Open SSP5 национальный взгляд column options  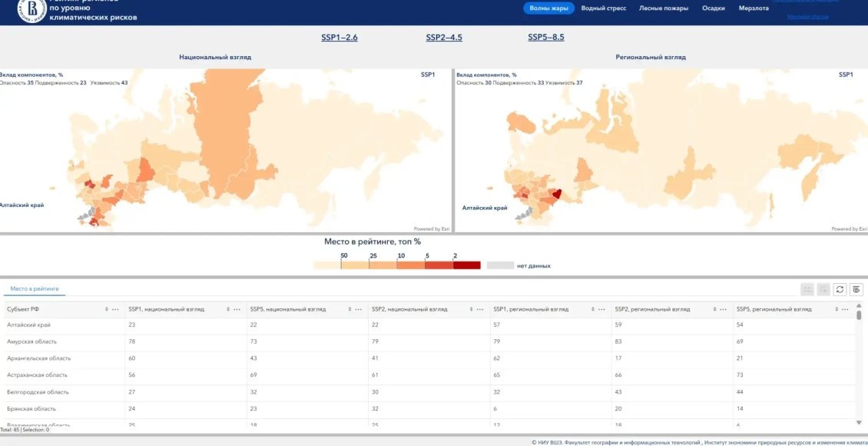[358, 309]
